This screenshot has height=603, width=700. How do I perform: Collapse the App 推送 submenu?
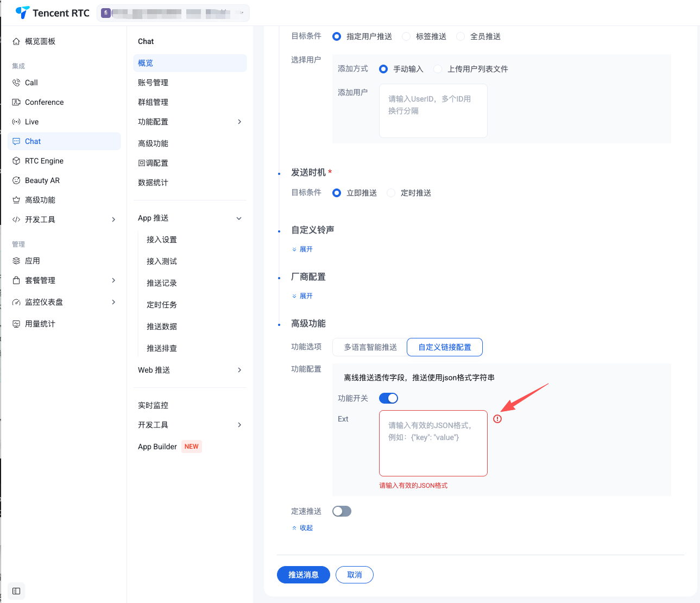coord(239,218)
